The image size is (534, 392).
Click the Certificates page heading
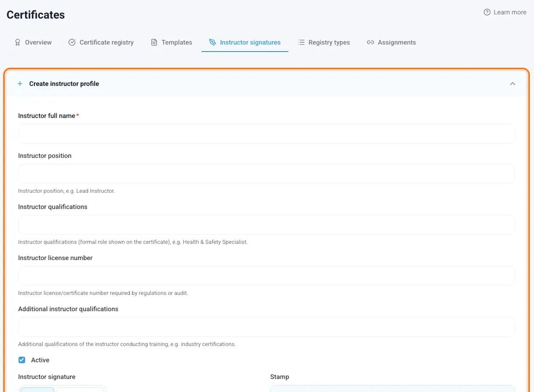35,15
